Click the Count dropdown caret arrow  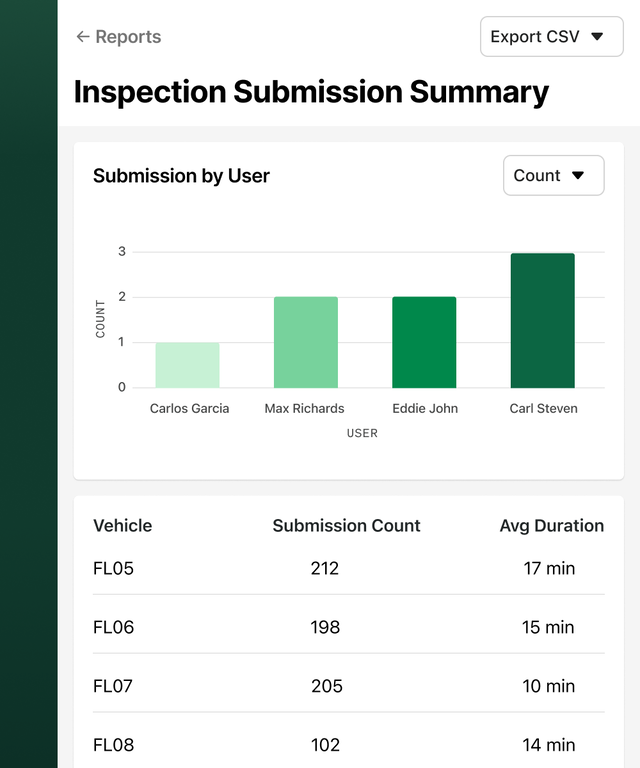(x=578, y=175)
